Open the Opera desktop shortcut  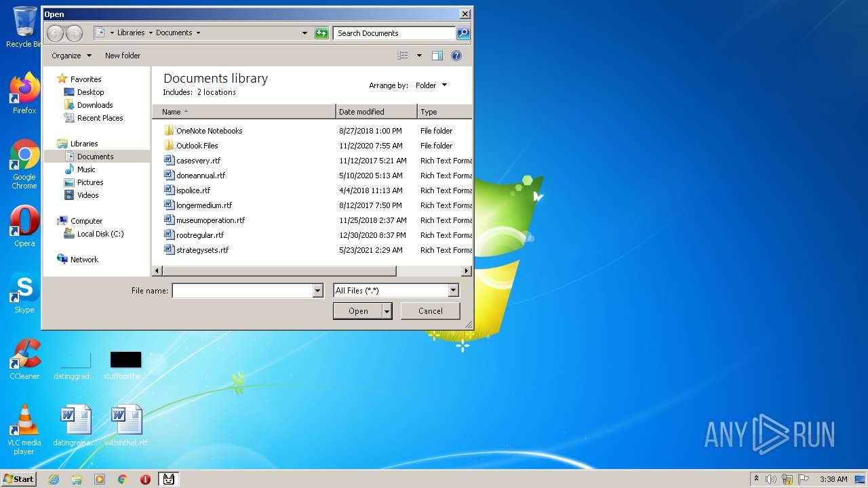click(24, 226)
